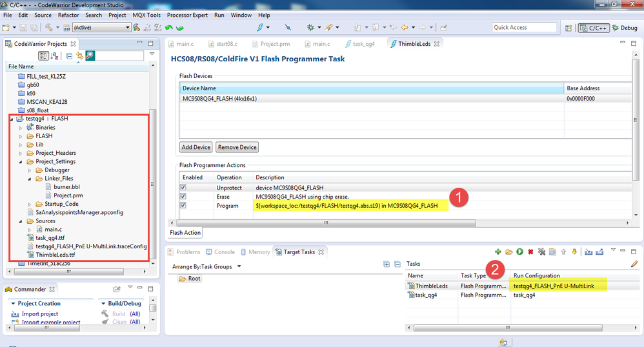The width and height of the screenshot is (644, 347).
Task: Click the New file toolbar icon
Action: 6,28
